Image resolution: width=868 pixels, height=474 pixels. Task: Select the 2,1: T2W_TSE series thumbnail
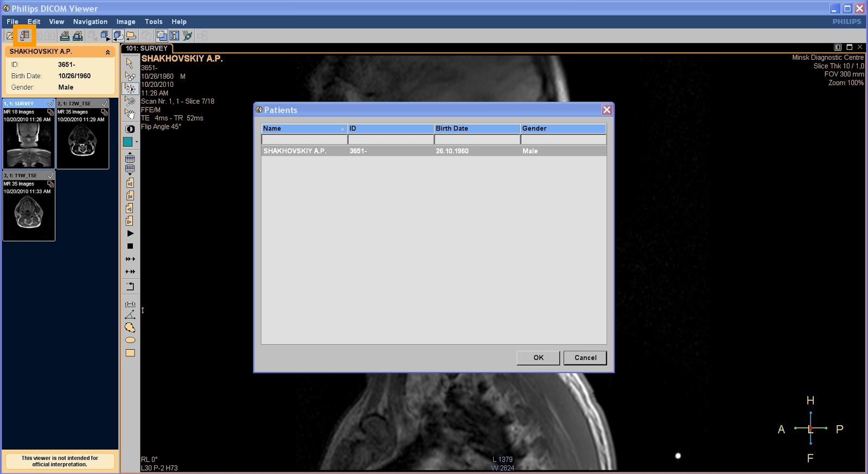tap(83, 134)
